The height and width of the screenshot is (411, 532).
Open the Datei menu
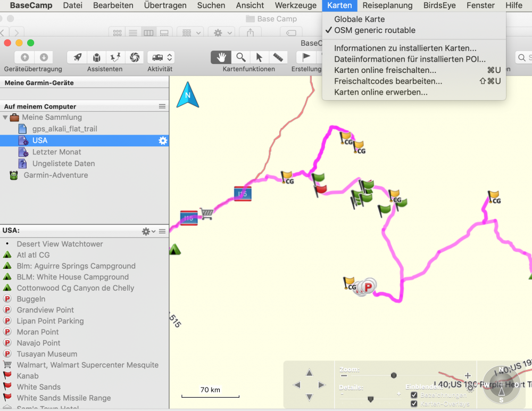pos(72,5)
